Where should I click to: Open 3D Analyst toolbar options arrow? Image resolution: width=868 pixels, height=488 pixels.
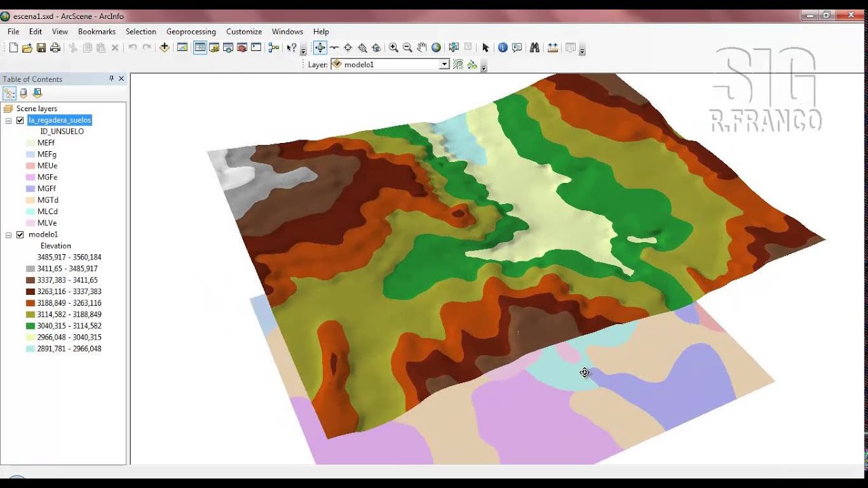click(484, 66)
